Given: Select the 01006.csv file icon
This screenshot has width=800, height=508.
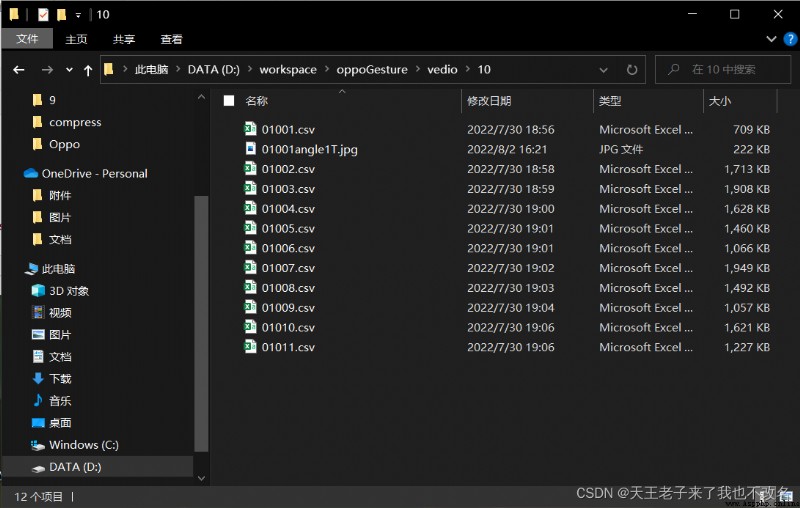Looking at the screenshot, I should [x=250, y=247].
